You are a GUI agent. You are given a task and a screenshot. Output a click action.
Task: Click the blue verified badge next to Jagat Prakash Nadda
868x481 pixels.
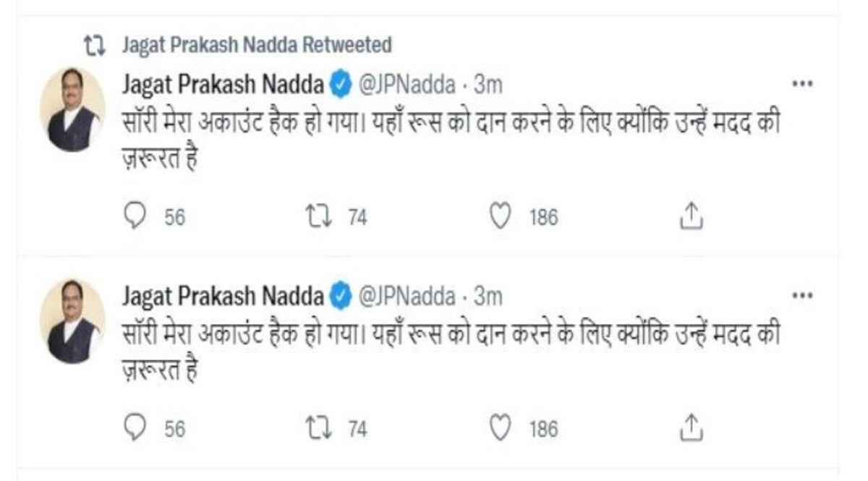[x=339, y=83]
